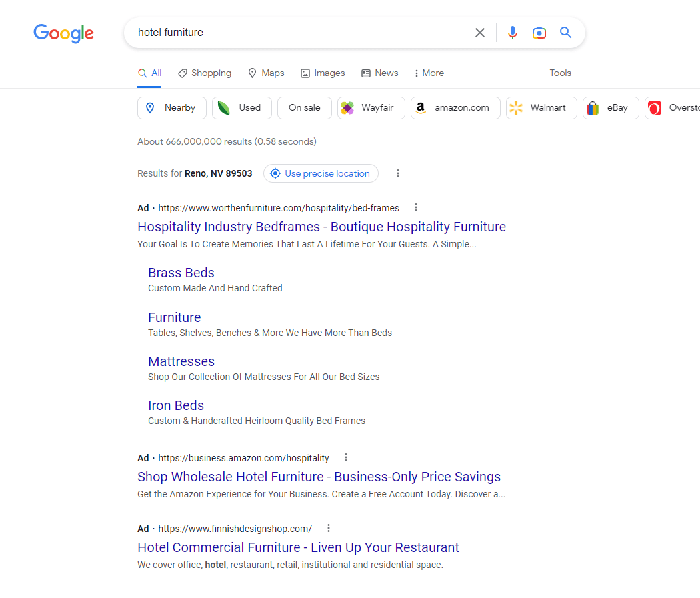Image resolution: width=700 pixels, height=598 pixels.
Task: Filter results by Wayfair
Action: (371, 108)
